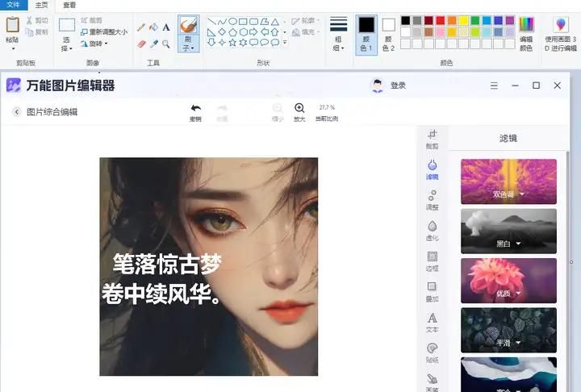Click the rectangular Select tool icon in Paint
This screenshot has width=581, height=392.
coord(67,25)
